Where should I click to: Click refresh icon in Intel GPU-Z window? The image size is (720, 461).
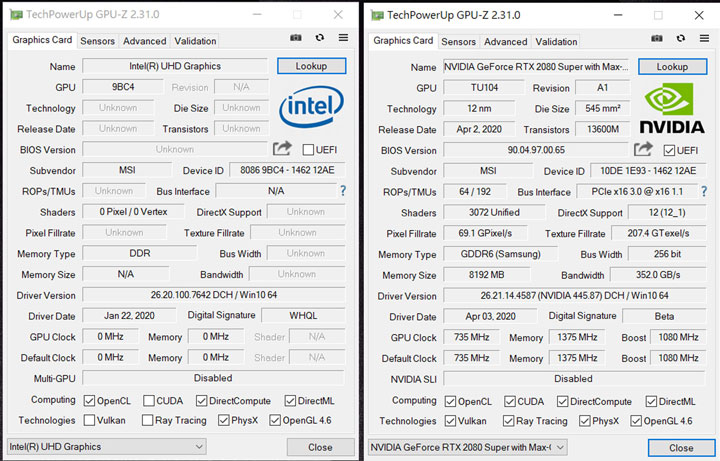coord(320,38)
